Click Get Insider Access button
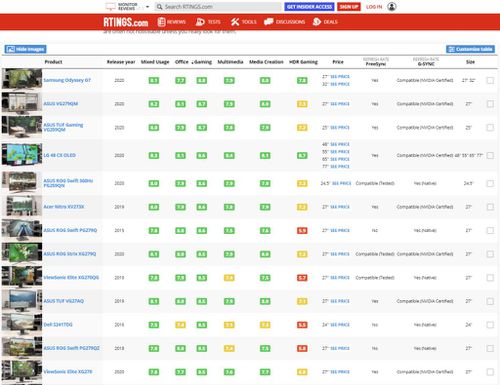The width and height of the screenshot is (500, 385). 309,7
